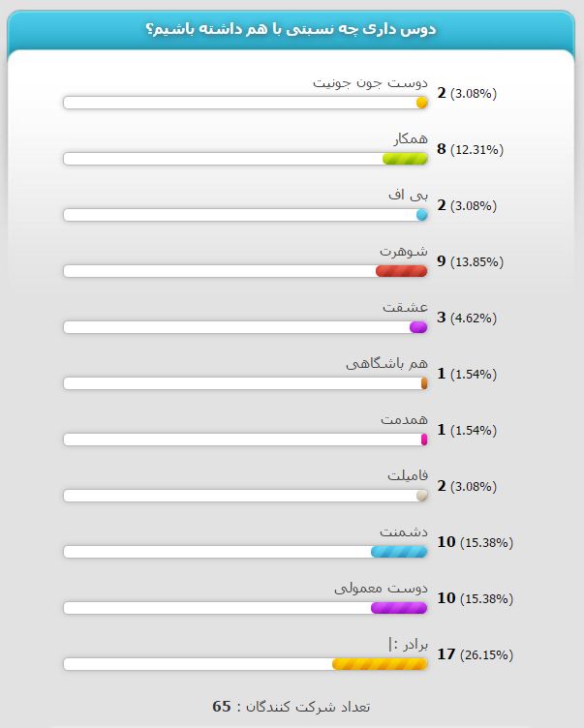584x728 pixels.
Task: Click the purple dot for عشقت option
Action: pos(418,327)
